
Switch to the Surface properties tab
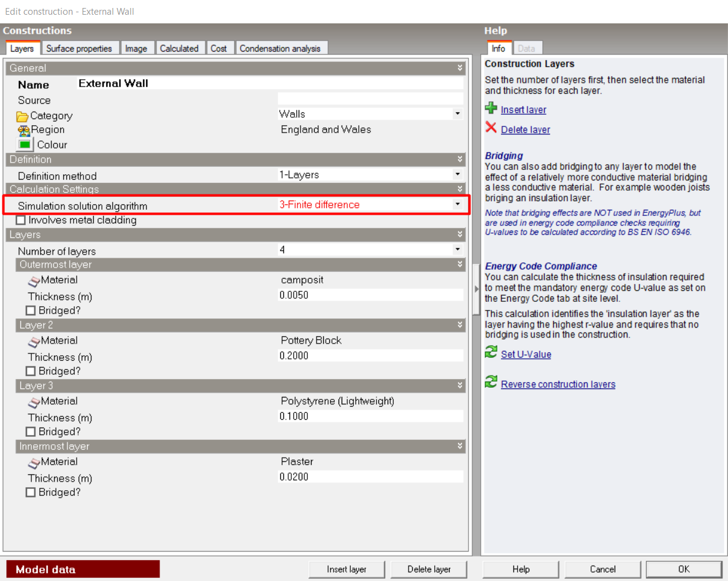coord(79,48)
